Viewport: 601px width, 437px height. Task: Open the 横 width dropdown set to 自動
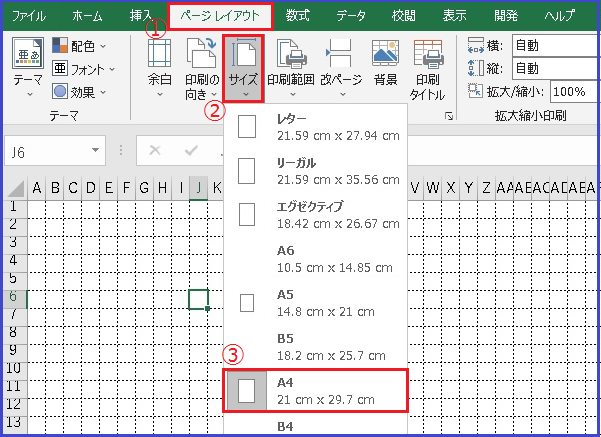click(x=555, y=46)
